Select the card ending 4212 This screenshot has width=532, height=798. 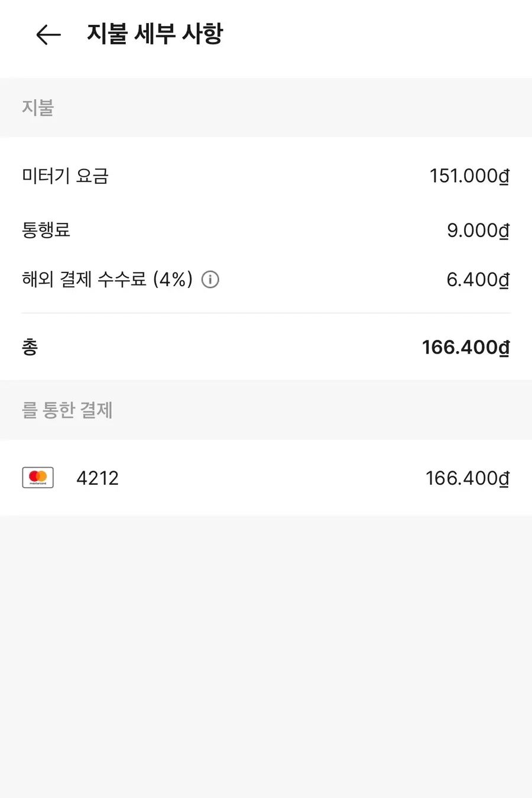click(x=98, y=478)
